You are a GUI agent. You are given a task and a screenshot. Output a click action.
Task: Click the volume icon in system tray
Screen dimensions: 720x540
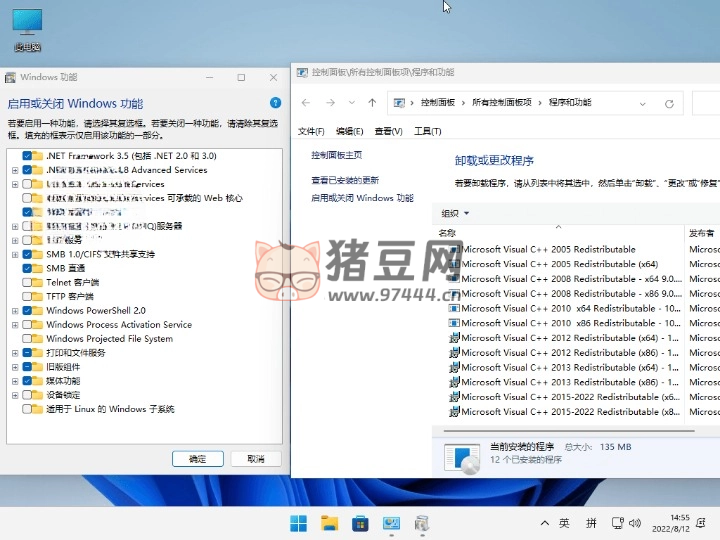(634, 523)
